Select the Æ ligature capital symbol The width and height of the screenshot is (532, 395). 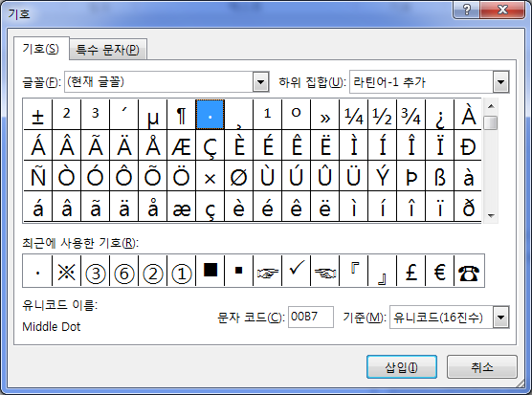(181, 145)
